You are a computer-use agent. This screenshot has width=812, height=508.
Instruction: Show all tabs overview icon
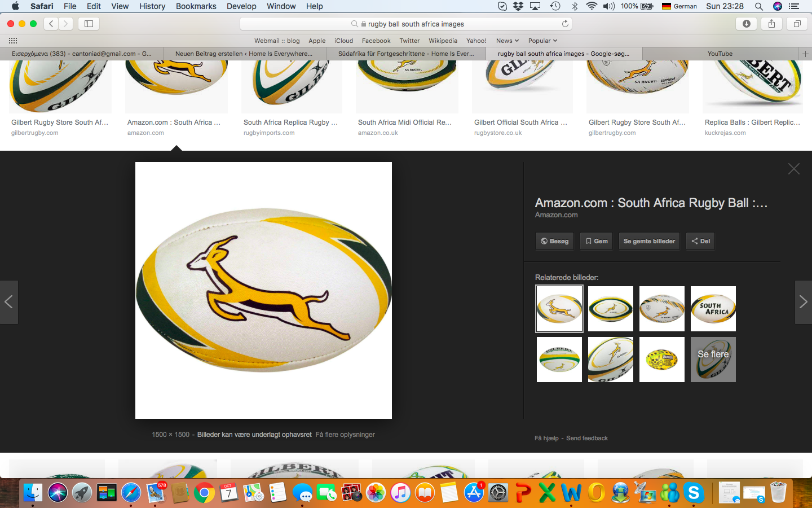coord(797,24)
